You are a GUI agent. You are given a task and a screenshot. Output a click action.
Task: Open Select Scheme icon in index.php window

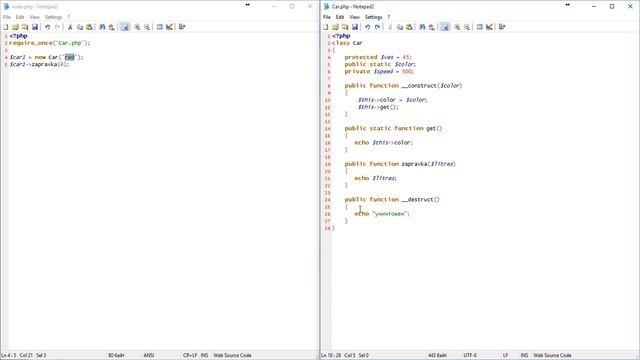click(160, 27)
